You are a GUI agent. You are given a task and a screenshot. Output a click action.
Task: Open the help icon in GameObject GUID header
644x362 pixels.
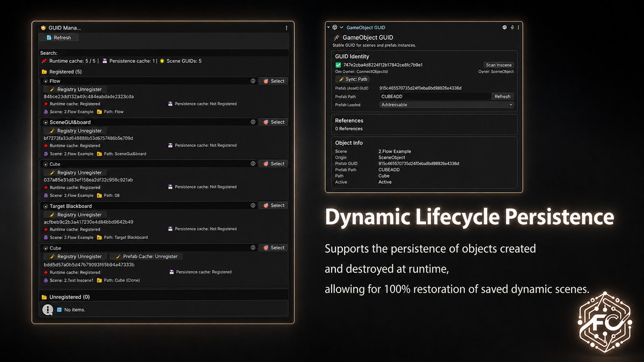(x=504, y=27)
